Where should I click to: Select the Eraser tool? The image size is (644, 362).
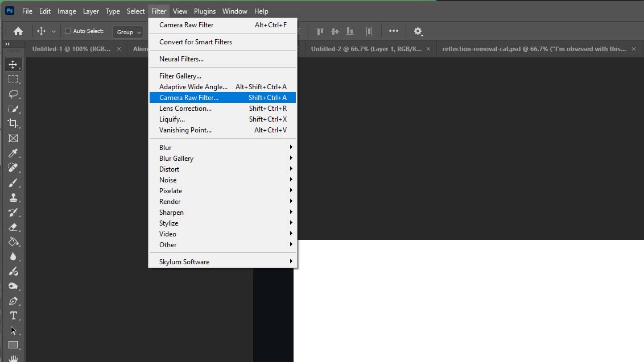coord(13,227)
